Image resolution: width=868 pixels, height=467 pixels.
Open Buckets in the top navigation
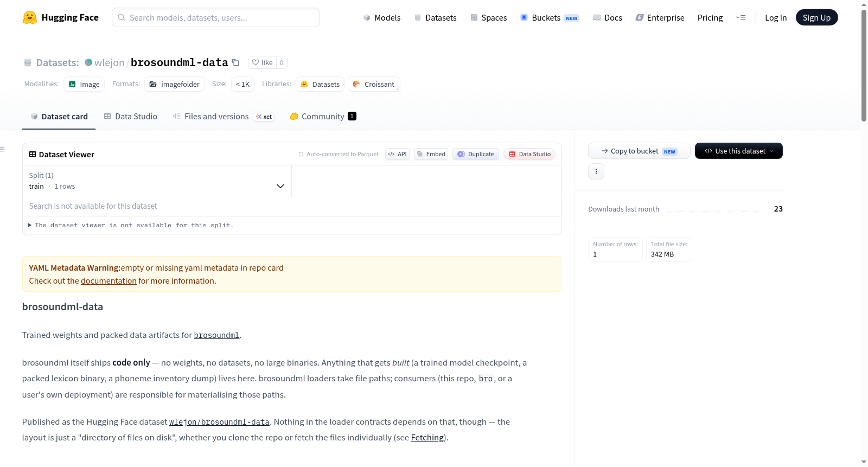(550, 17)
